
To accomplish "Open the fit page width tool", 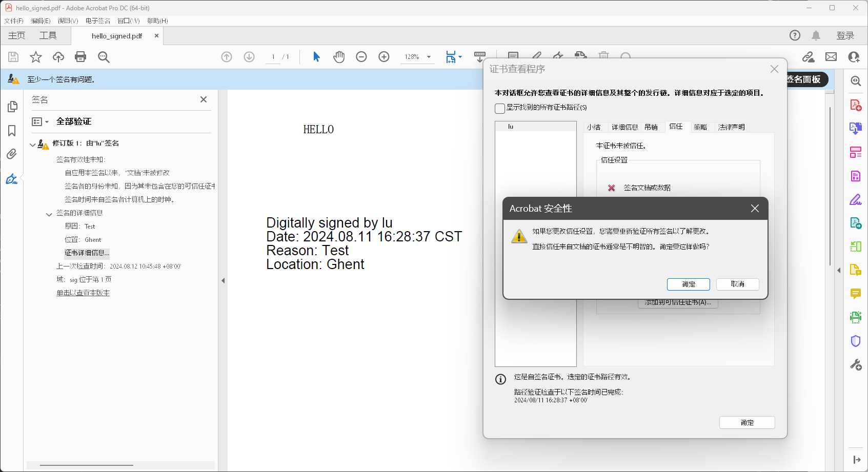I will 451,57.
